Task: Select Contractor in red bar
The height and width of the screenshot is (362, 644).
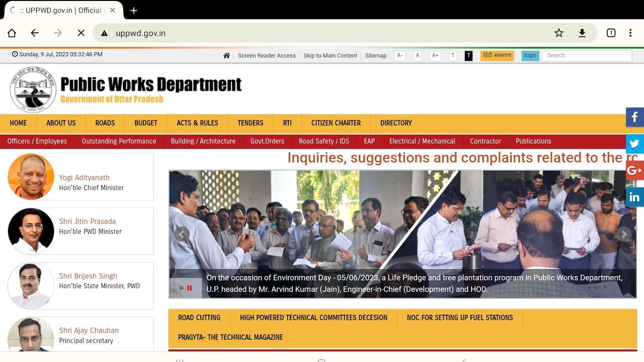Action: [x=486, y=141]
